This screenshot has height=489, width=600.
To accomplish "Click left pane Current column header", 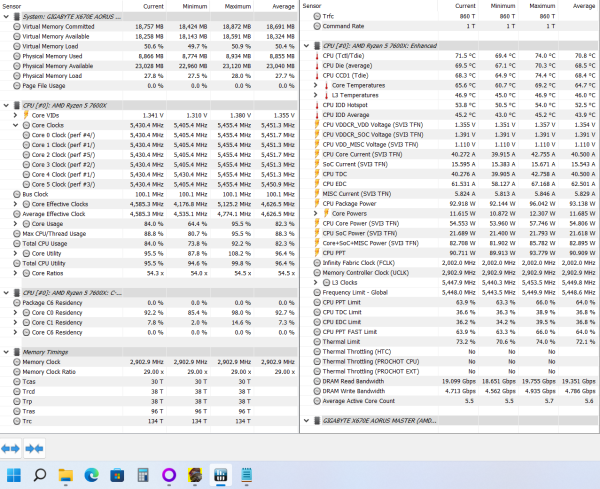I will tap(145, 6).
